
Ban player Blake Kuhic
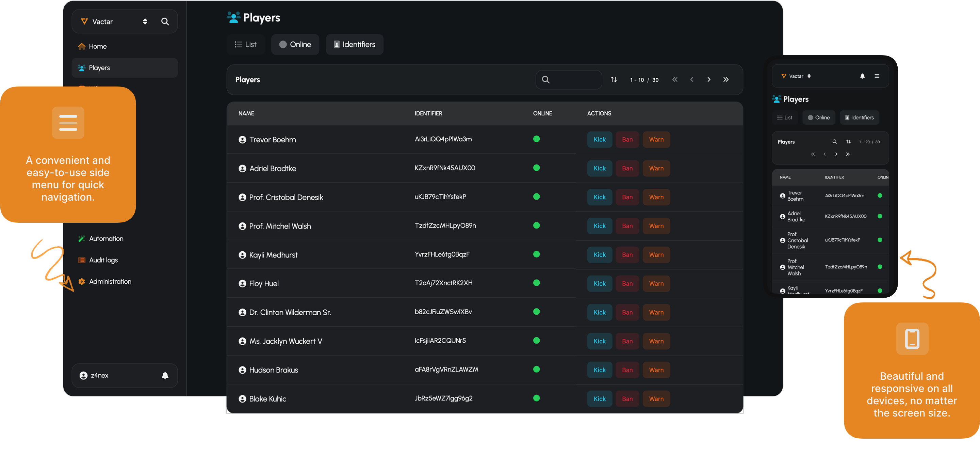point(627,399)
